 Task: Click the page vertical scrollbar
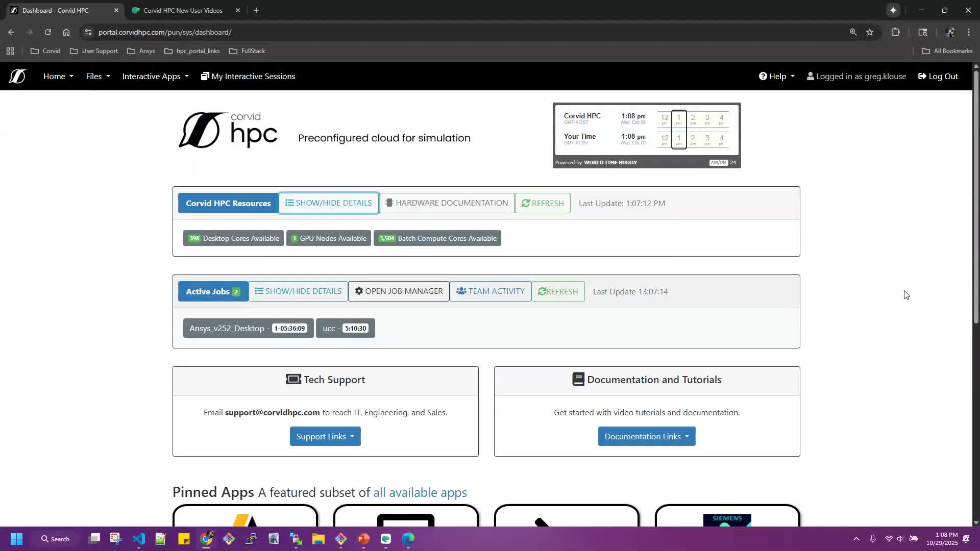point(976,197)
